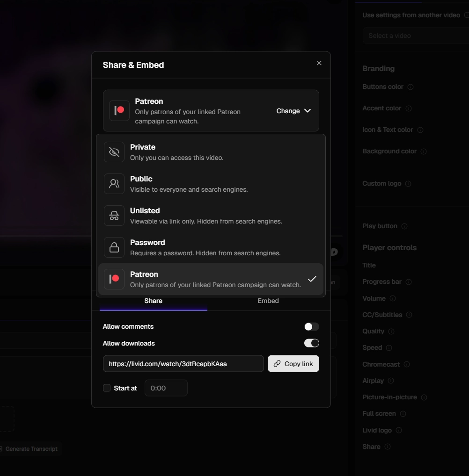
Task: Click the info icon next to Custom logo
Action: 408,184
